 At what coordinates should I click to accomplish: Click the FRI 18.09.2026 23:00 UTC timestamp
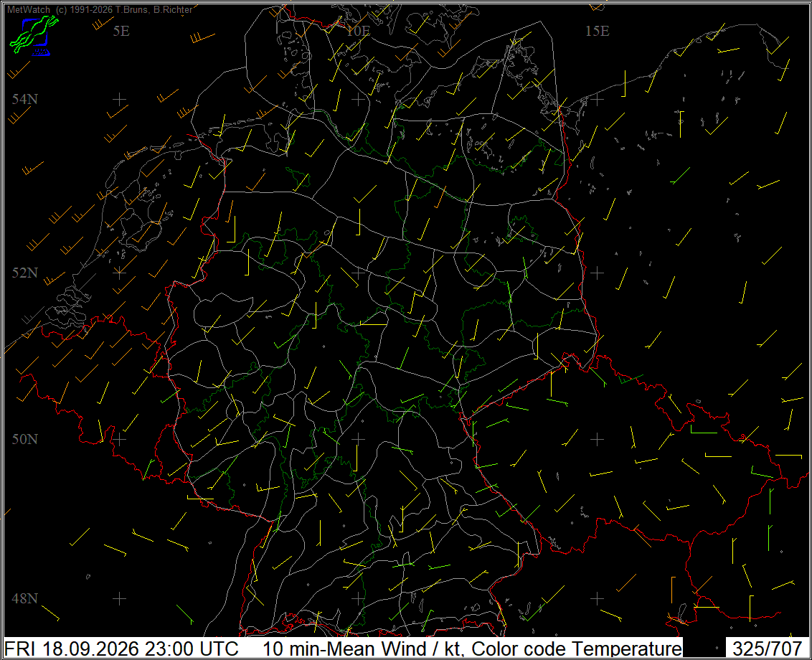pyautogui.click(x=121, y=649)
